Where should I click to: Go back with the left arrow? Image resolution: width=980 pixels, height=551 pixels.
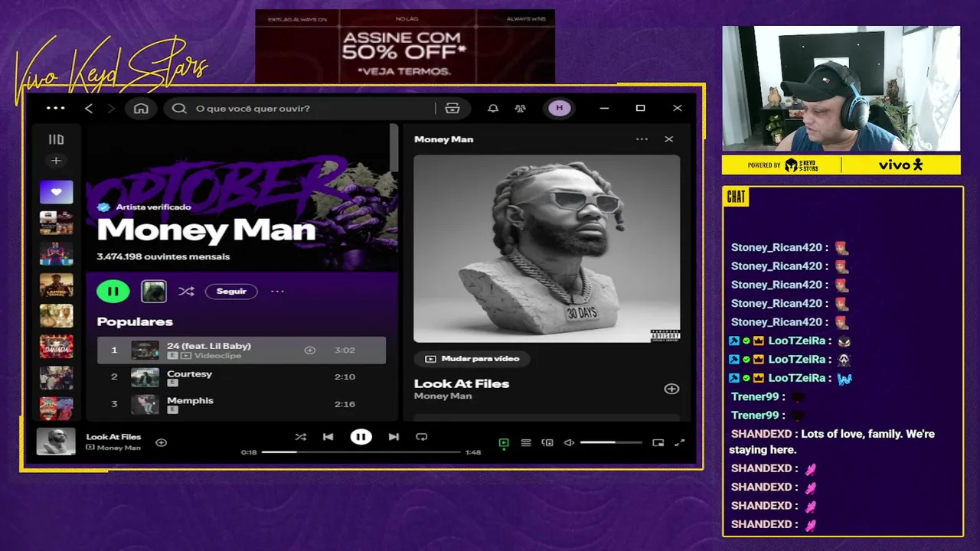click(89, 109)
